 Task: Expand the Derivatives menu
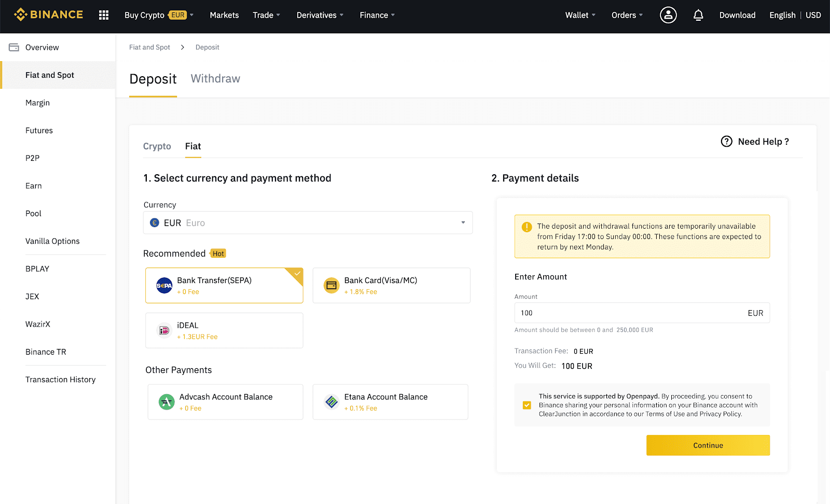point(320,15)
